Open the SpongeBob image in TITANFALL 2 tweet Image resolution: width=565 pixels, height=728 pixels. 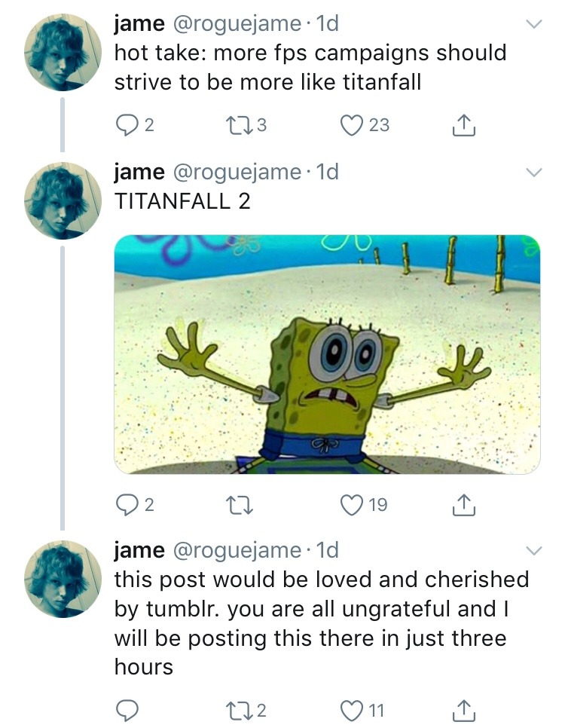pos(327,354)
